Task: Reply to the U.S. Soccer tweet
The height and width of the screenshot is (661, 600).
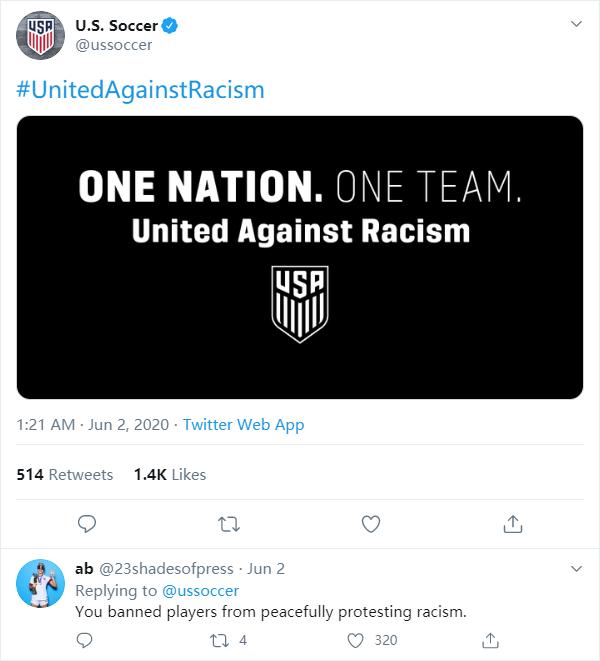Action: (87, 523)
